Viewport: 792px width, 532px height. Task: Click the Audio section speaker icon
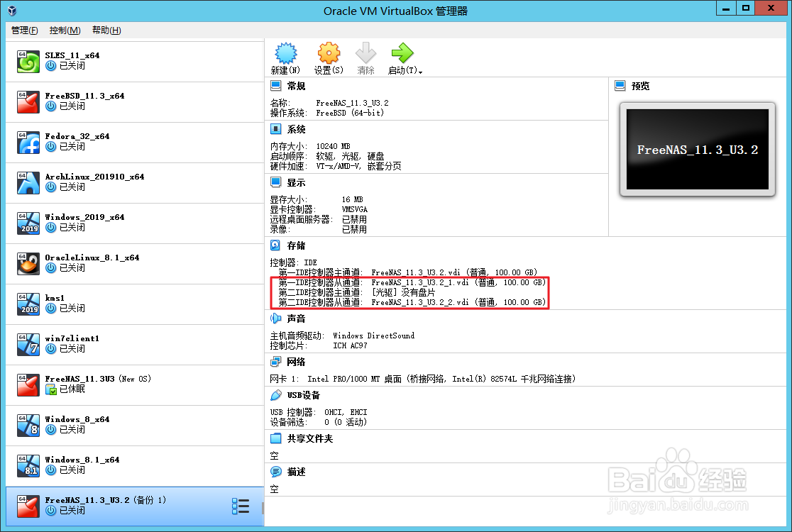tap(276, 318)
